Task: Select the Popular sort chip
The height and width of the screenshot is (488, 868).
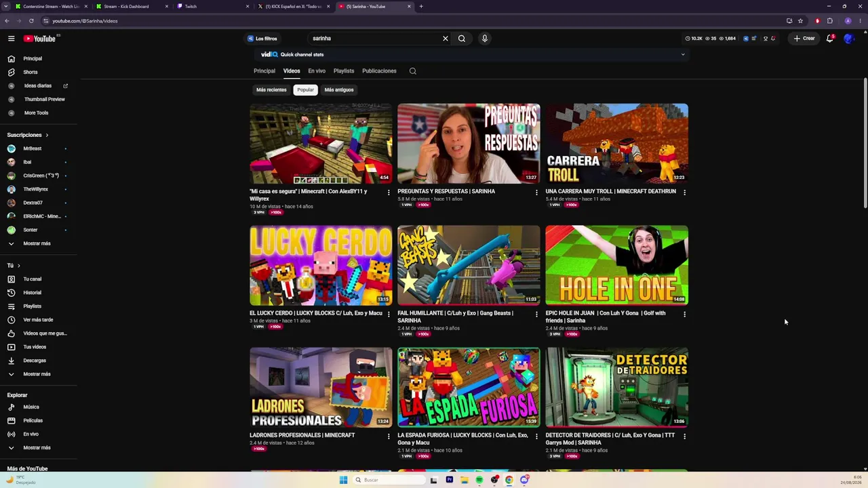Action: pos(305,89)
